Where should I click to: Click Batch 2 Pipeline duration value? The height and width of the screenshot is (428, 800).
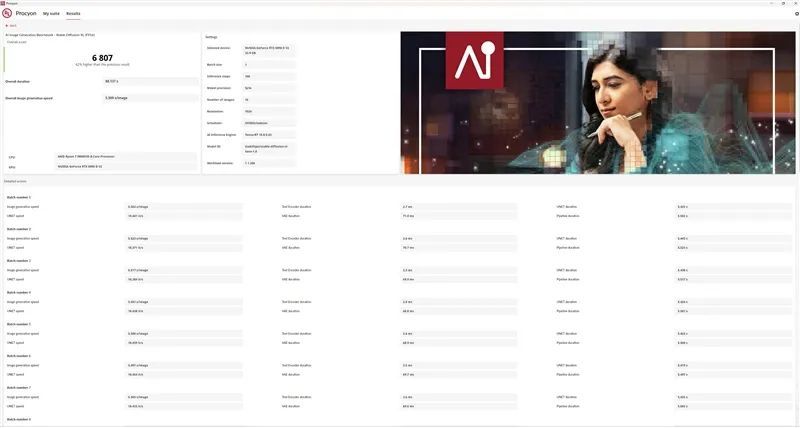pos(734,248)
